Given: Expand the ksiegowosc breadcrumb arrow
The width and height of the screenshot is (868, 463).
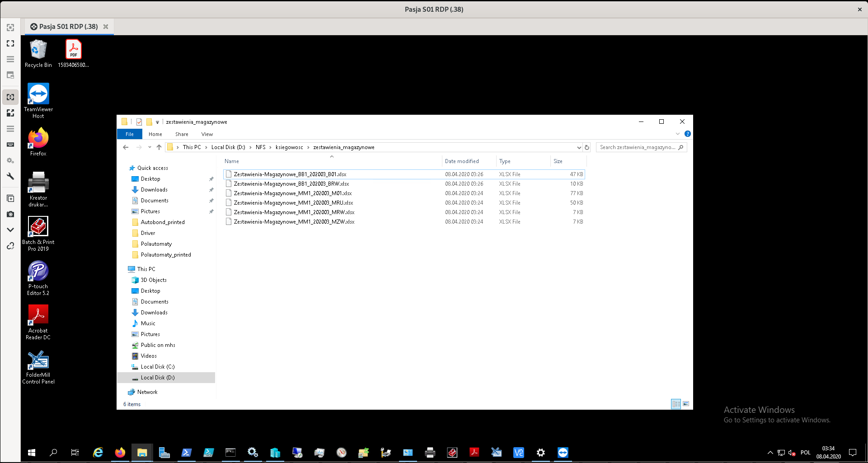Looking at the screenshot, I should (x=308, y=147).
